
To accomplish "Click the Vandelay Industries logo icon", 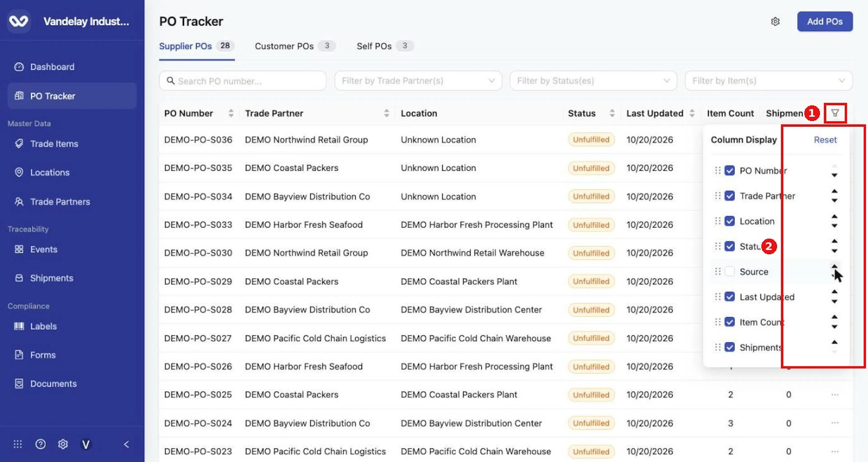I will (x=19, y=21).
